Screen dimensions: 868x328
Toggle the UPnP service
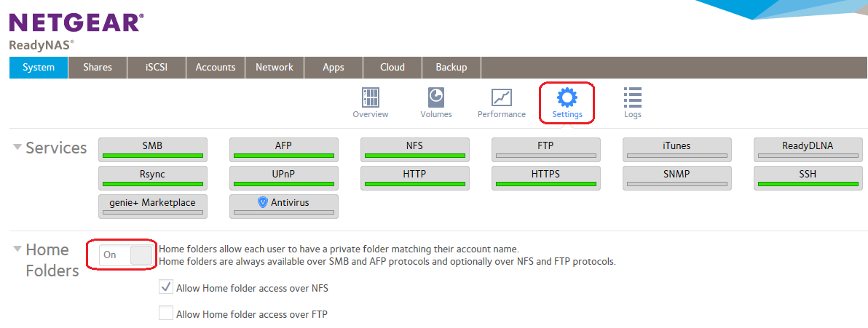tap(284, 177)
